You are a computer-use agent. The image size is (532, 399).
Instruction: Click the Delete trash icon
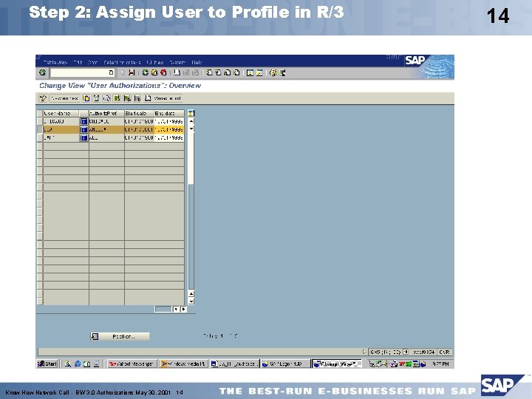[x=96, y=98]
